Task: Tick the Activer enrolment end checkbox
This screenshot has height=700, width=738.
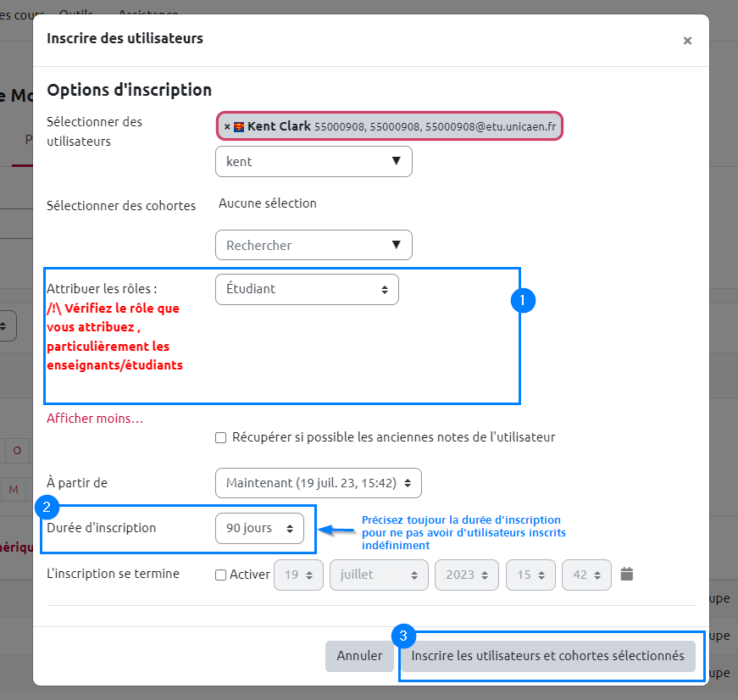Action: click(x=221, y=575)
